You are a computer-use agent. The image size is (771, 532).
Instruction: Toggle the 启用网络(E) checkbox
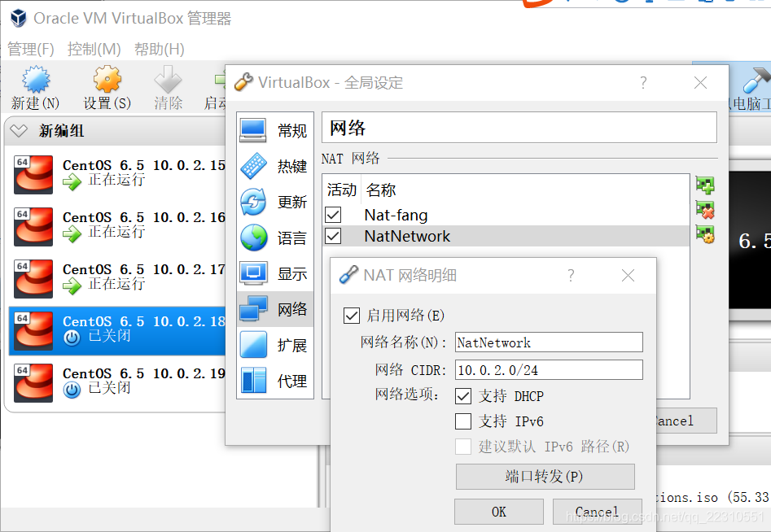point(352,316)
